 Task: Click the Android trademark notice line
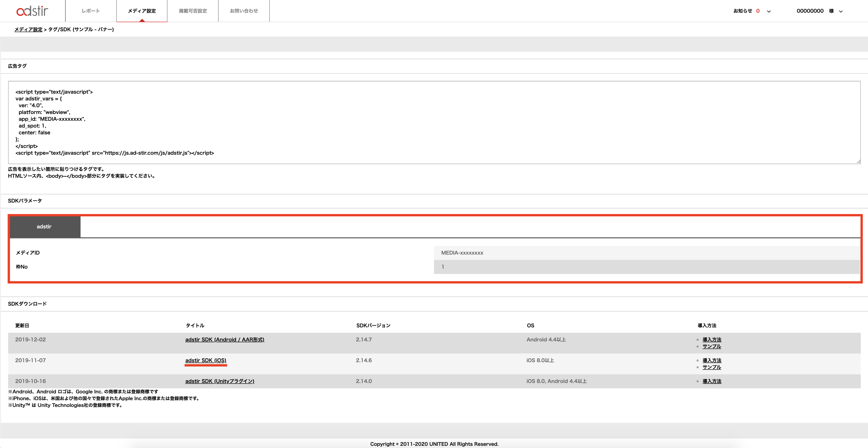83,392
